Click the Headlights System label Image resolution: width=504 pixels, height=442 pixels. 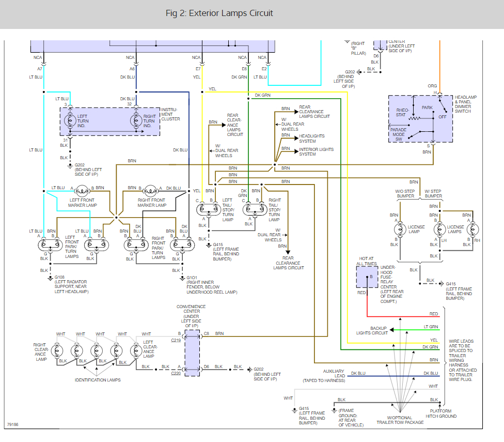(312, 139)
